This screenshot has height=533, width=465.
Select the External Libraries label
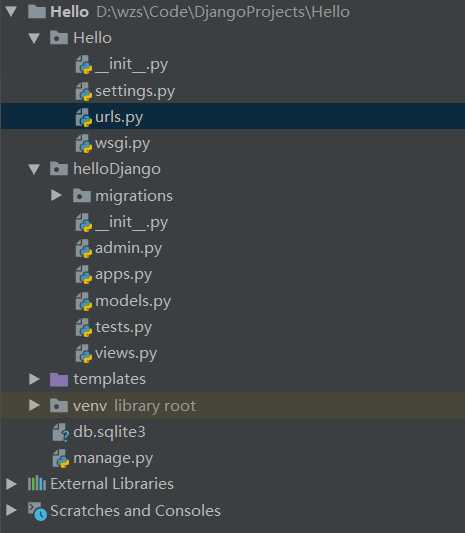[112, 484]
